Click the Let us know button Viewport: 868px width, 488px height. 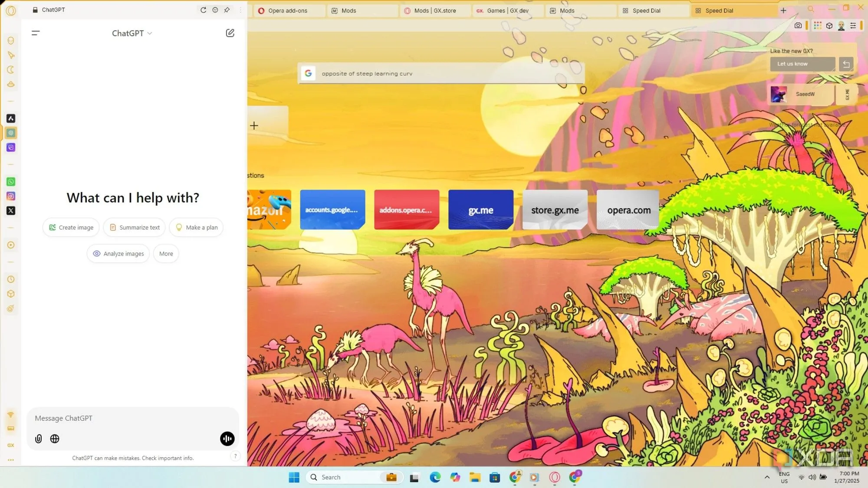802,64
